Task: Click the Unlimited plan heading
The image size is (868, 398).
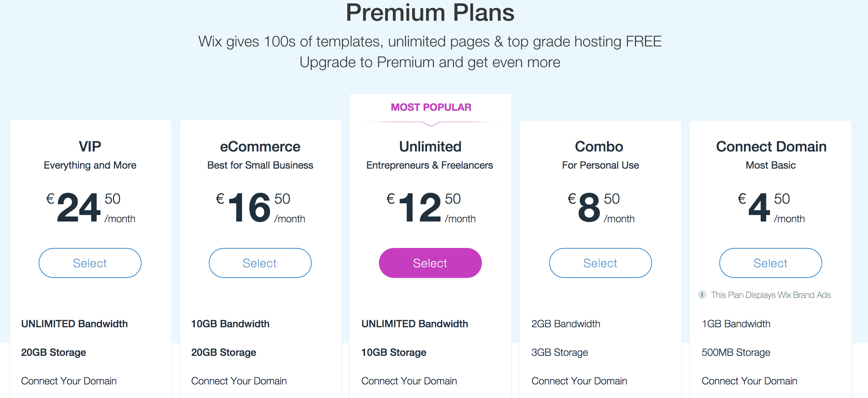Action: 430,146
